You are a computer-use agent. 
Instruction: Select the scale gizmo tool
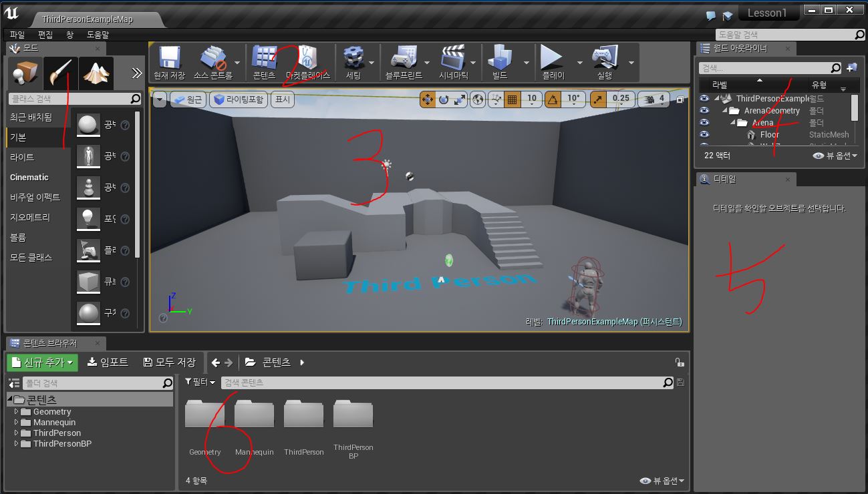460,99
